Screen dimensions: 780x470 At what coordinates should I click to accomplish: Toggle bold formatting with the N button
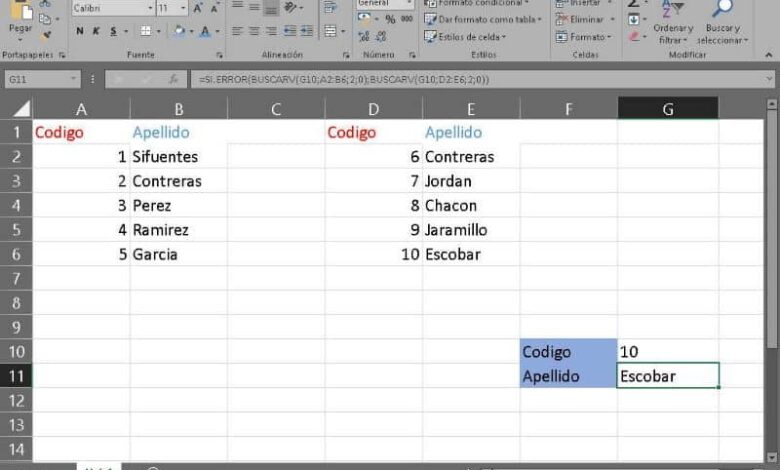point(80,31)
